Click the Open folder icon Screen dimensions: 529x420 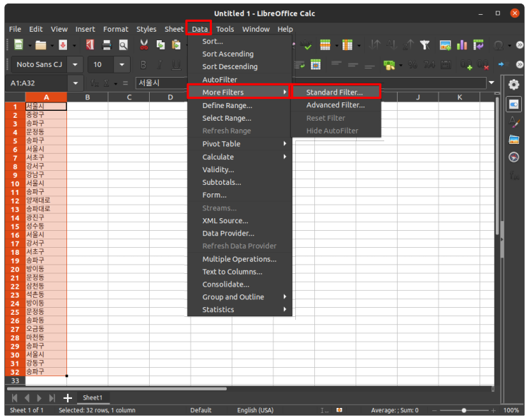pos(41,45)
